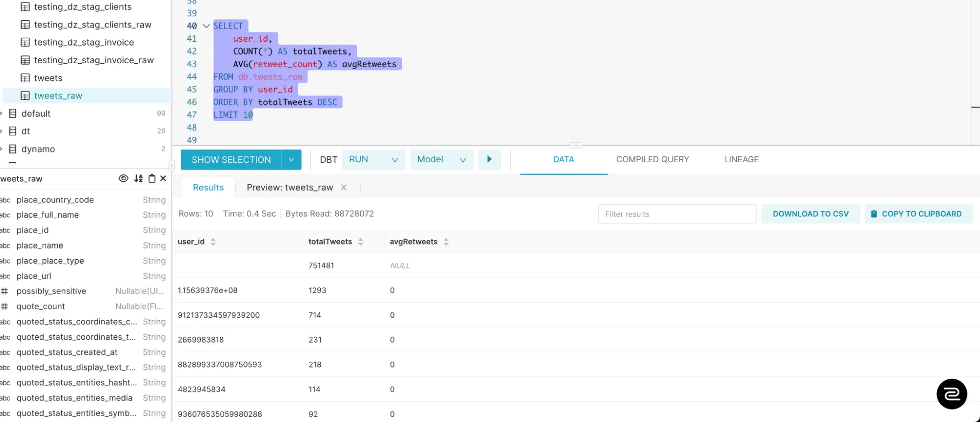980x422 pixels.
Task: Click the NULL avgRetweets cell
Action: tap(400, 265)
